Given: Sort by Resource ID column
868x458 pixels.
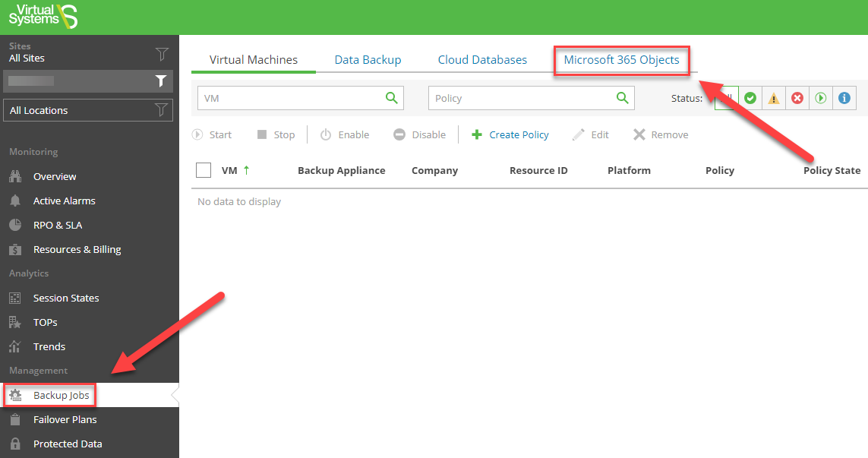Looking at the screenshot, I should tap(538, 171).
